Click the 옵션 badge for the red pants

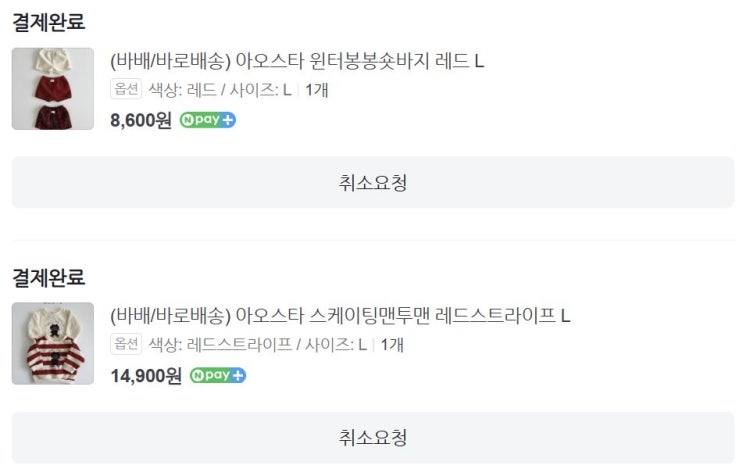pos(126,90)
